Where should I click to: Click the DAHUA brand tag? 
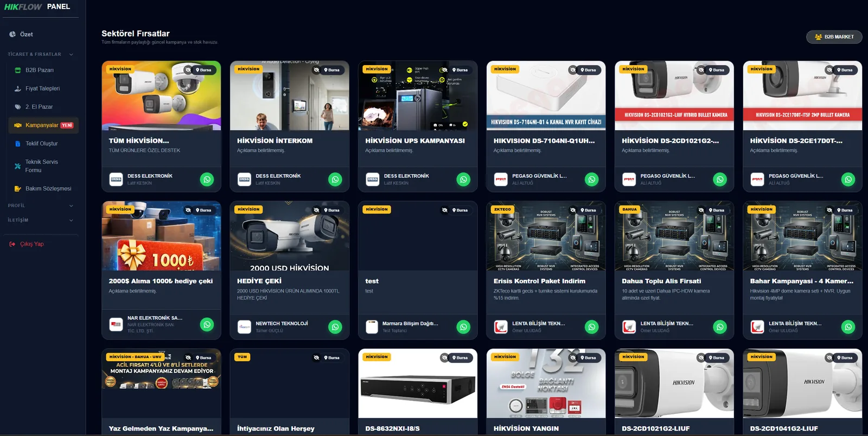click(x=630, y=209)
